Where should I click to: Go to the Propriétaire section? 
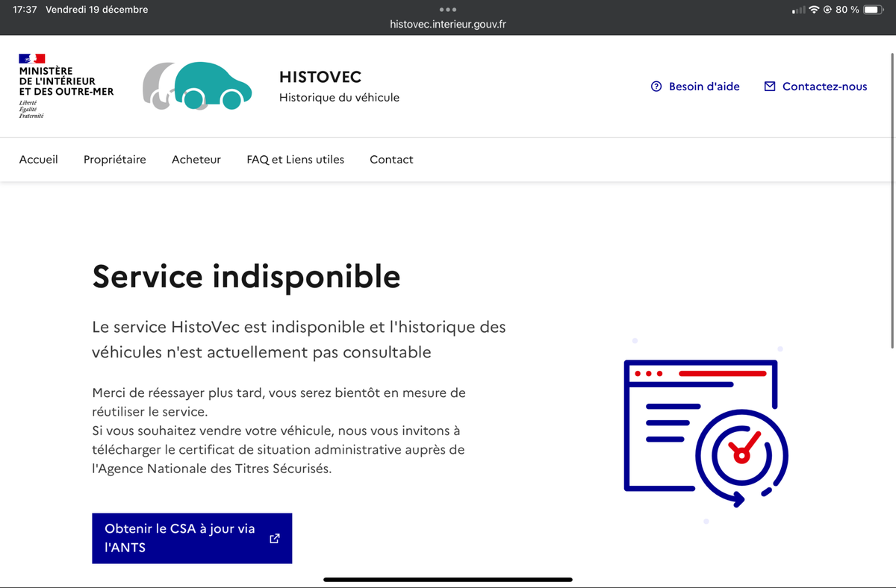115,160
